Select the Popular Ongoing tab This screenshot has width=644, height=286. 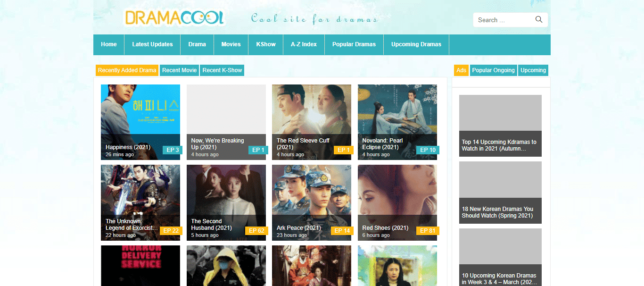pos(493,70)
